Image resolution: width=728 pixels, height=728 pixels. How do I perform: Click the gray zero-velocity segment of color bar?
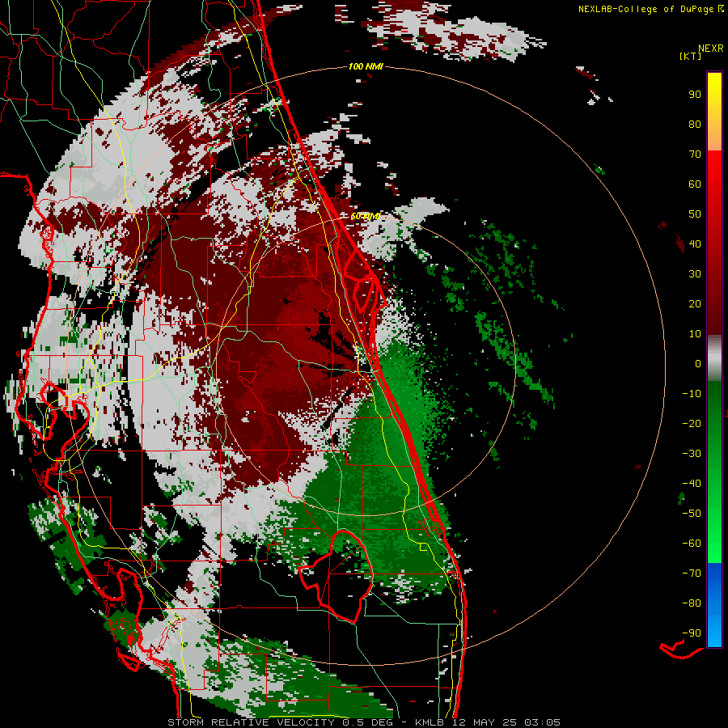tap(714, 358)
